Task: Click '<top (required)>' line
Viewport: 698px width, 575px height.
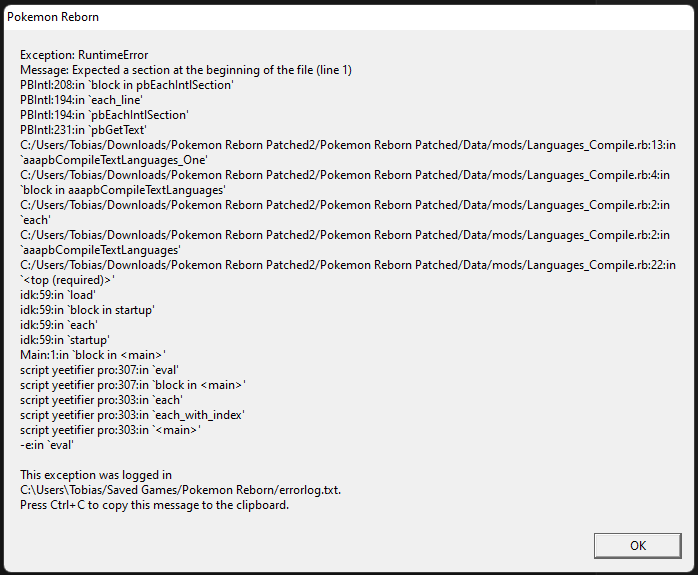Action: point(67,280)
